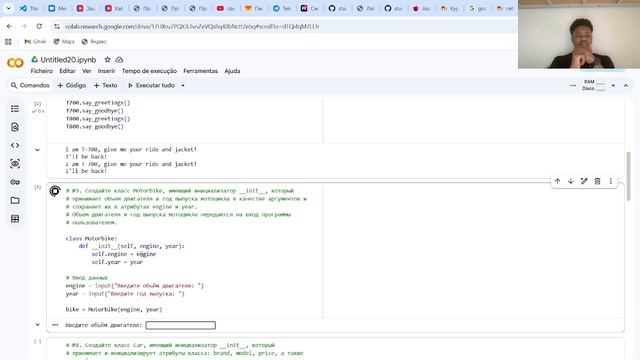Open the secrets key sidebar icon
Viewport: 640px width, 360px height.
(x=15, y=182)
